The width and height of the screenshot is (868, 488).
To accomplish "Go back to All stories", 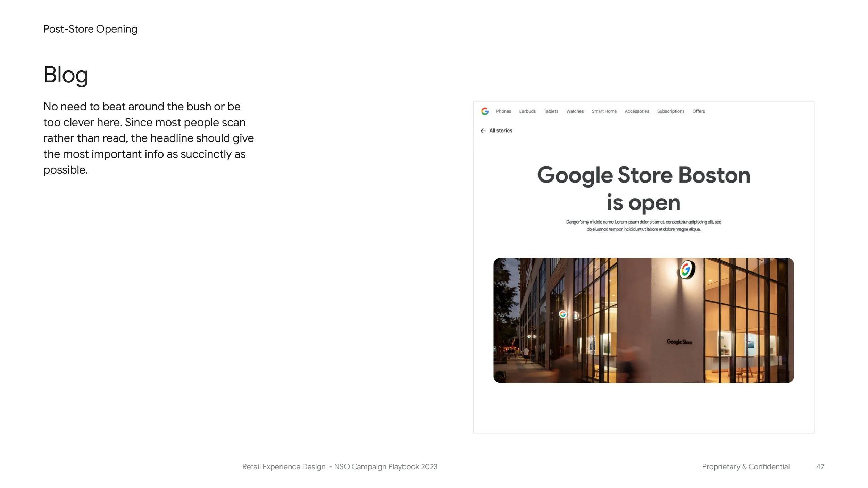I will point(500,131).
